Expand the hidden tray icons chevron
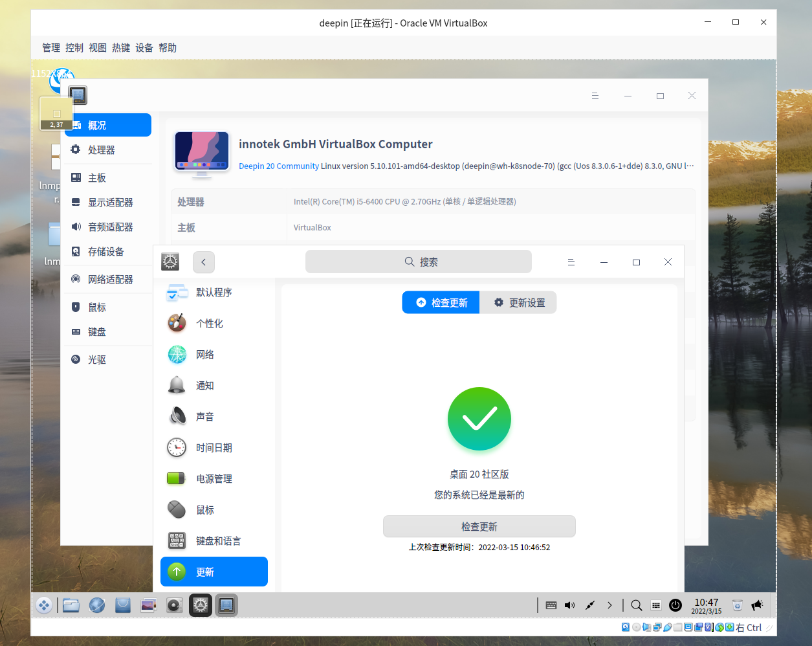 (609, 605)
